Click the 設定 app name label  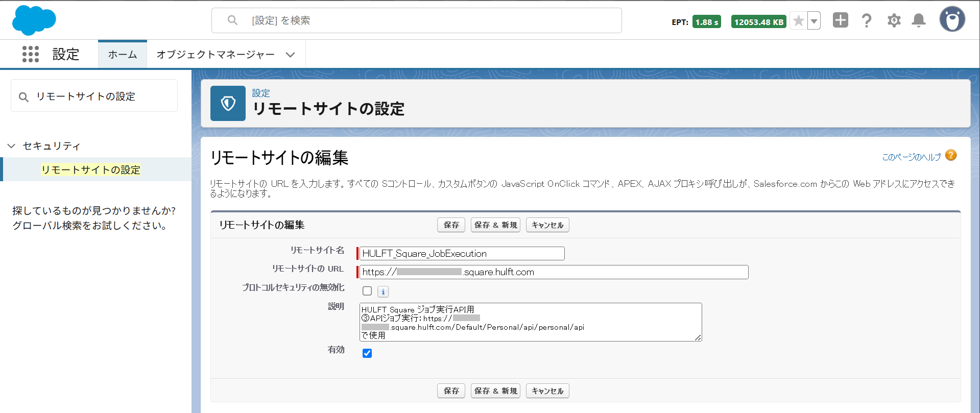pos(66,54)
